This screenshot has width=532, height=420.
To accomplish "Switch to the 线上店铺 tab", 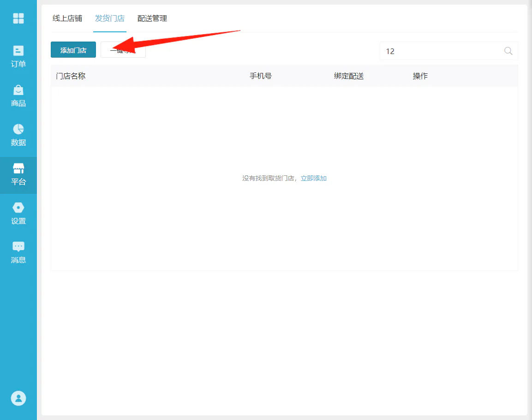I will pos(67,18).
